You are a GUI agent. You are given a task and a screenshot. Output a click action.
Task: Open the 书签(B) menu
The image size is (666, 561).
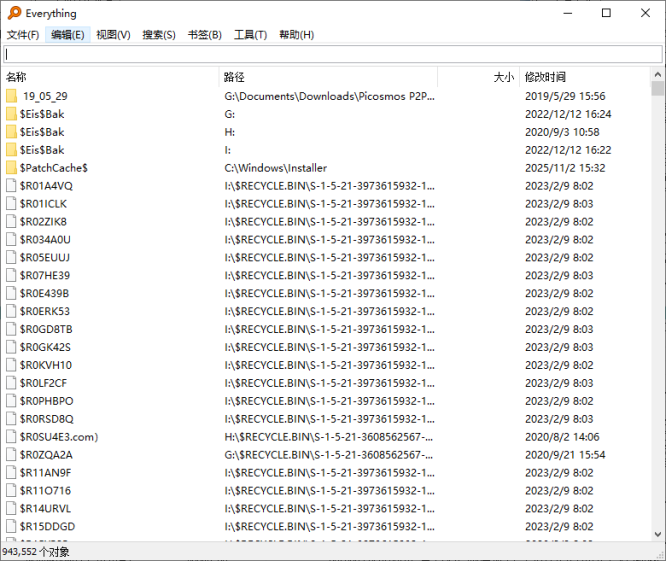205,35
